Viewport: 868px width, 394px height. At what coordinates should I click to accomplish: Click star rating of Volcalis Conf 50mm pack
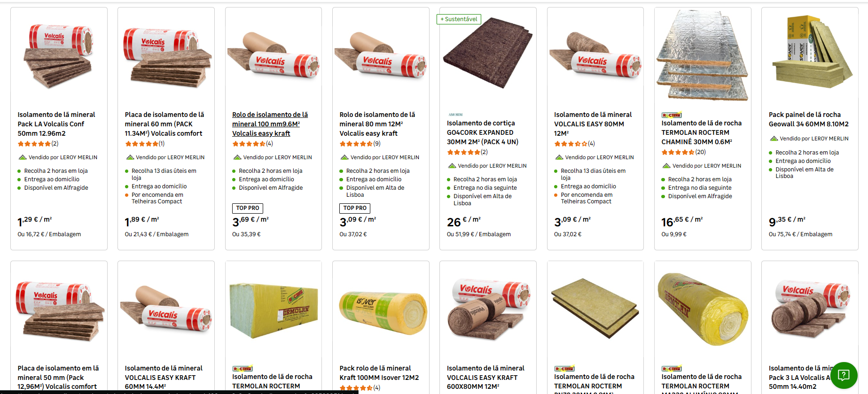[x=34, y=144]
